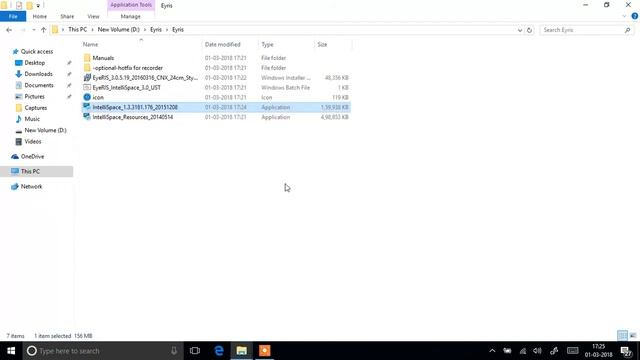Sort by the Size column header

pos(322,44)
